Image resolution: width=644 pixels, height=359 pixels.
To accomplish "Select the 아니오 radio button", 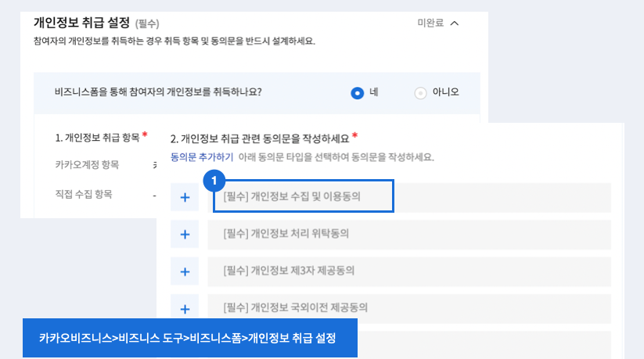I will (420, 93).
